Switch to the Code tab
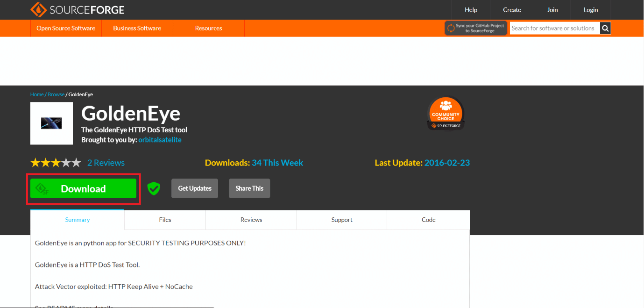 click(x=428, y=220)
